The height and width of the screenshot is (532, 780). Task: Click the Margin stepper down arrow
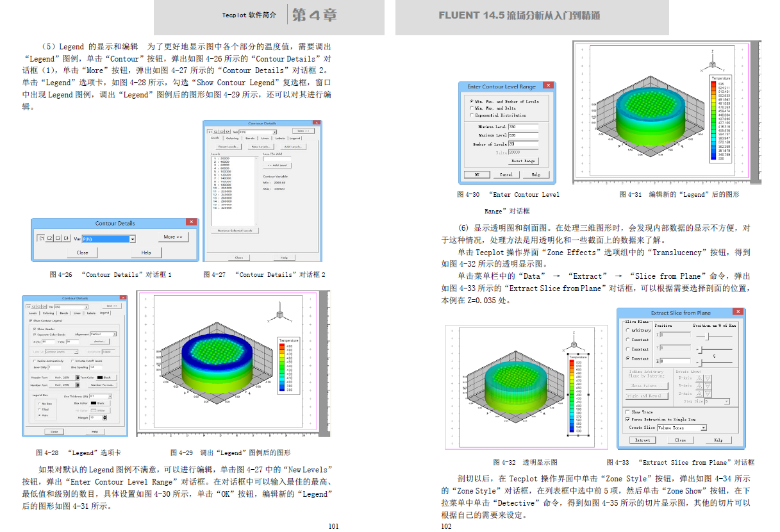(x=104, y=419)
